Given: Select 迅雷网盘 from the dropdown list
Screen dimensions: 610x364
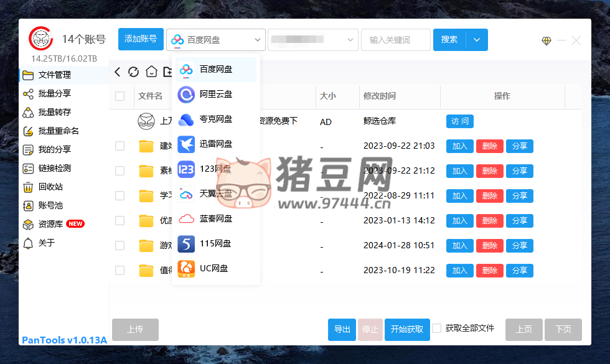Looking at the screenshot, I should coord(216,144).
